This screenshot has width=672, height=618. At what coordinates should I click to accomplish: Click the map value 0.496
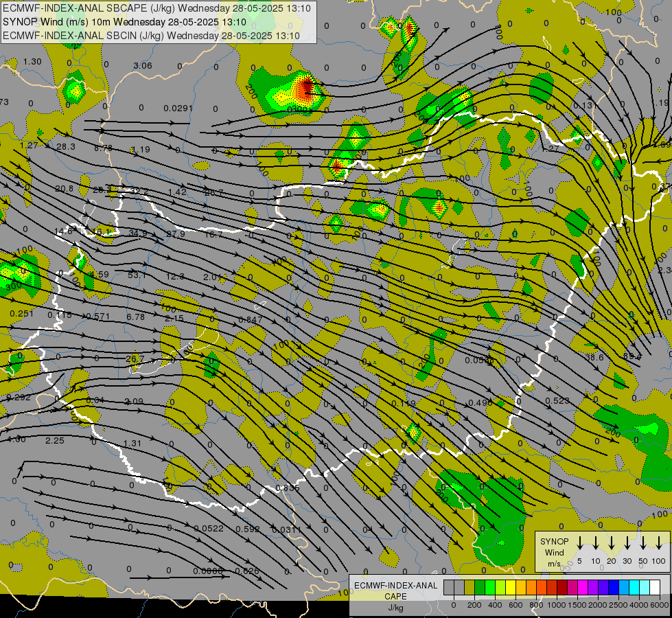point(480,402)
